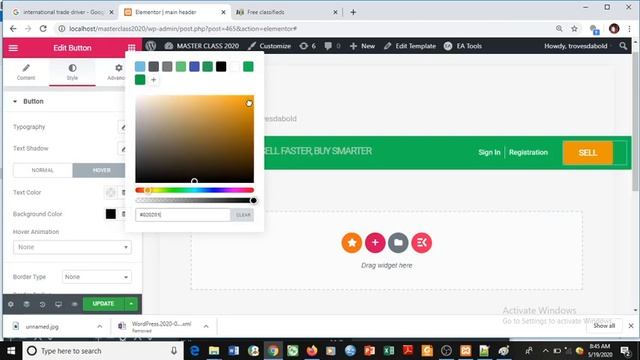Click the rainbow hue slider
The width and height of the screenshot is (640, 360).
(x=194, y=190)
